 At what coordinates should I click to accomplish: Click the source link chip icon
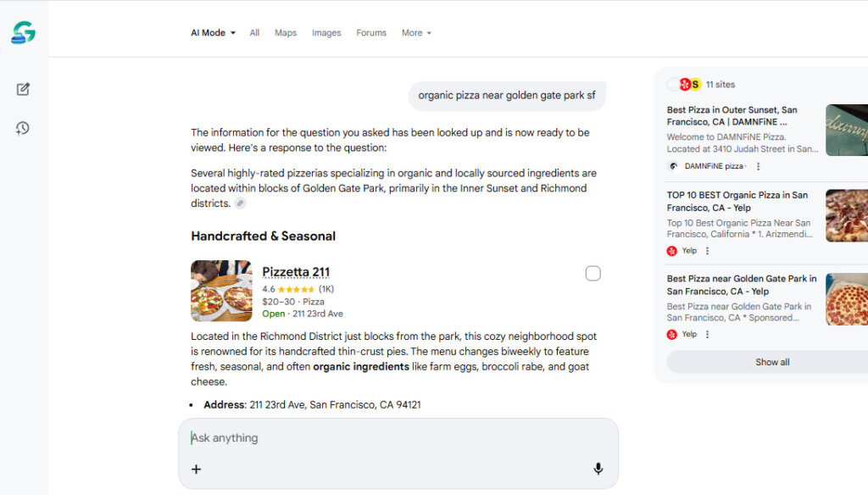[241, 203]
